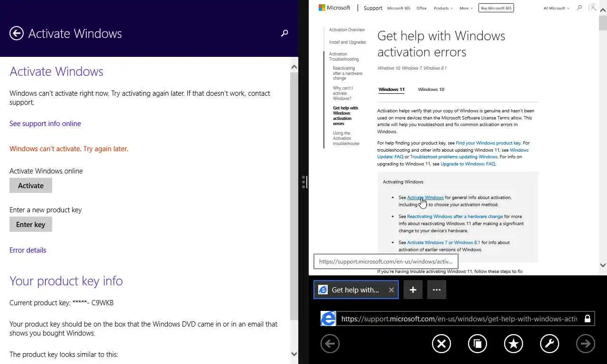This screenshot has width=607, height=364.
Task: Open a new tab with plus button
Action: tap(413, 290)
